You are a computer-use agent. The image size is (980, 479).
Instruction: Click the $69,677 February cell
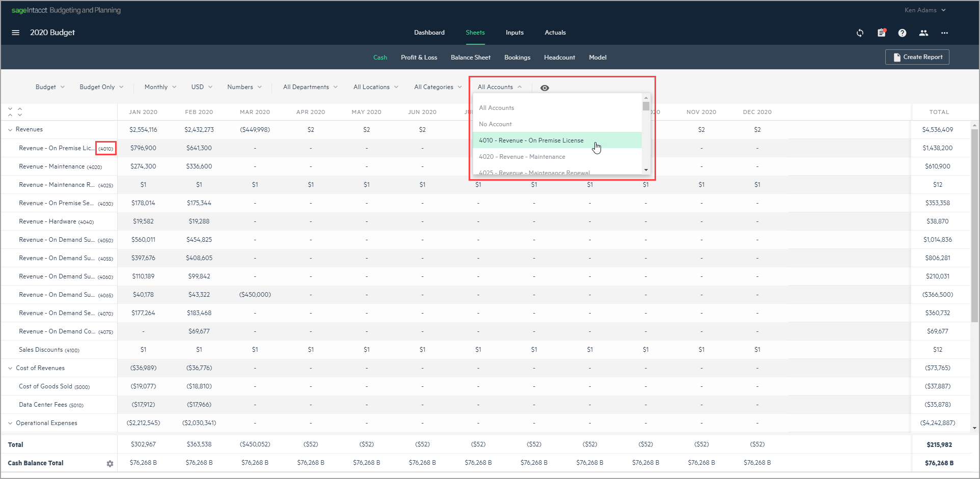pyautogui.click(x=199, y=331)
